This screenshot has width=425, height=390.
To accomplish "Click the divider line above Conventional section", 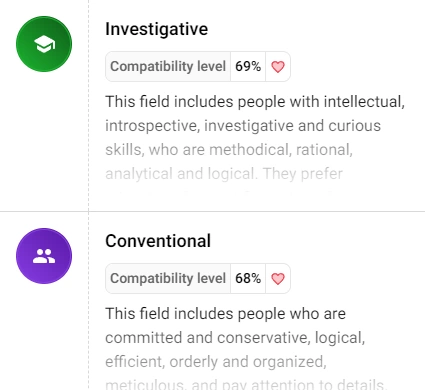I will 212,211.
